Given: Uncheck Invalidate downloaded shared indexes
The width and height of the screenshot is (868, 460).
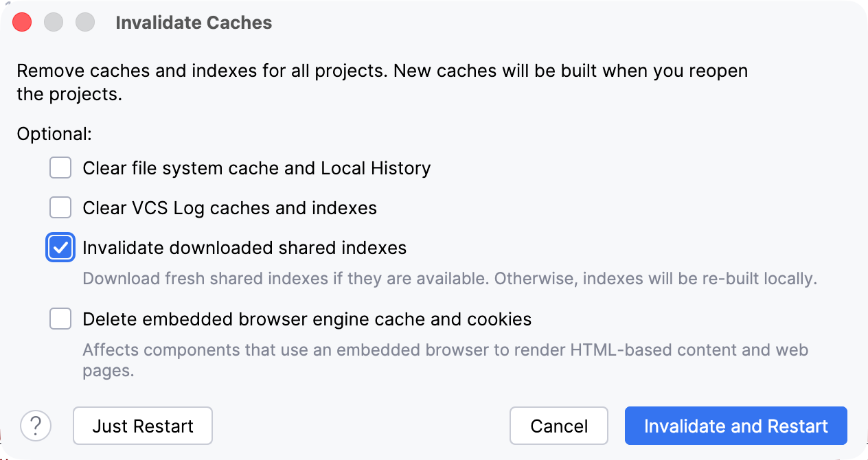Looking at the screenshot, I should pyautogui.click(x=60, y=248).
